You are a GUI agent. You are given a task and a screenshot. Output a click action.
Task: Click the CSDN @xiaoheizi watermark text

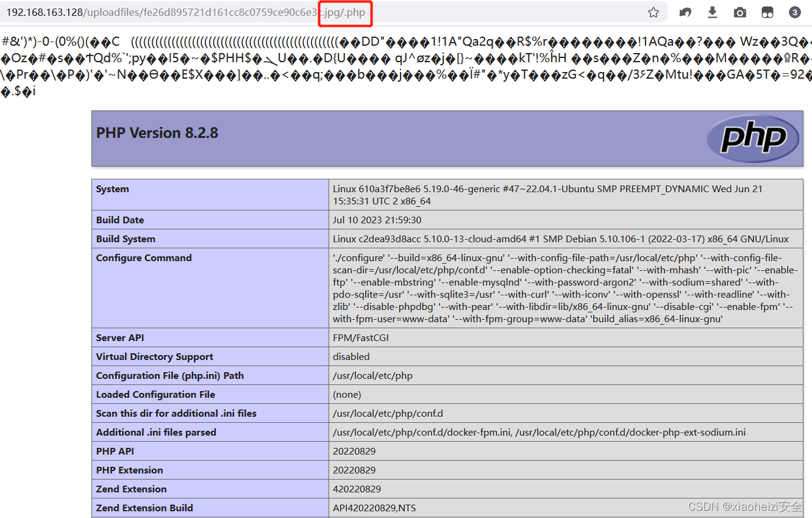(745, 506)
